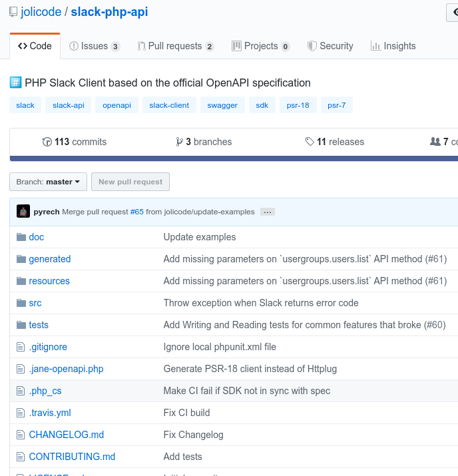Click the .travis.yml file icon
458x476 pixels.
(21, 413)
